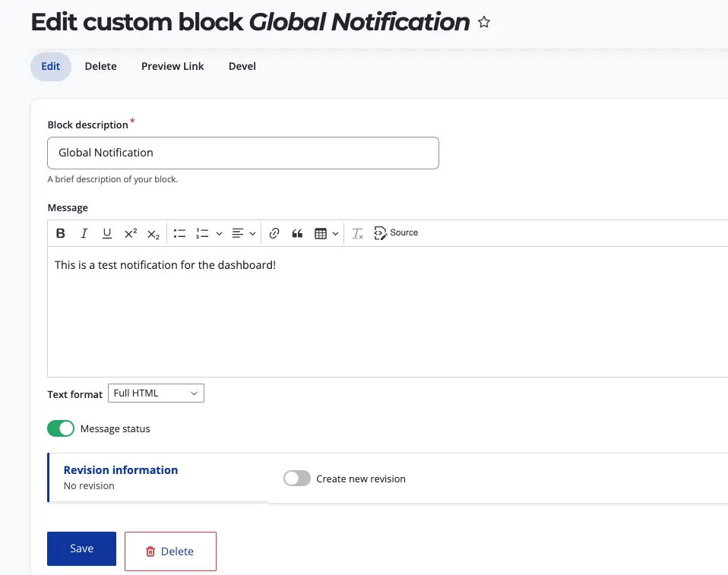Image resolution: width=728 pixels, height=575 pixels.
Task: Open the Devel tab
Action: pos(242,66)
